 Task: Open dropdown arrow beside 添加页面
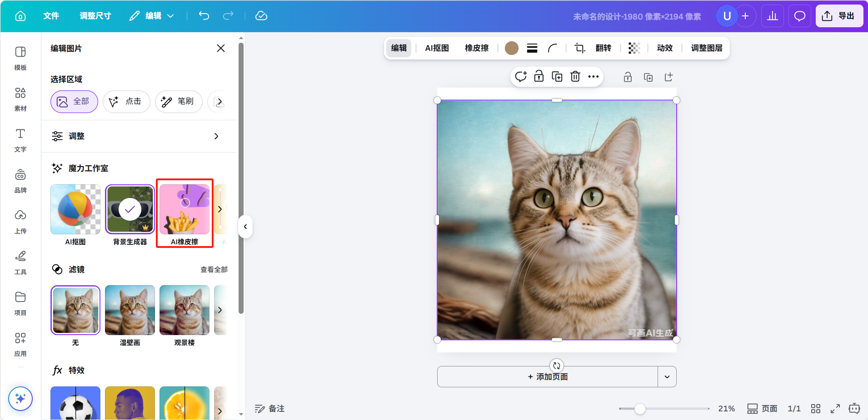point(667,377)
